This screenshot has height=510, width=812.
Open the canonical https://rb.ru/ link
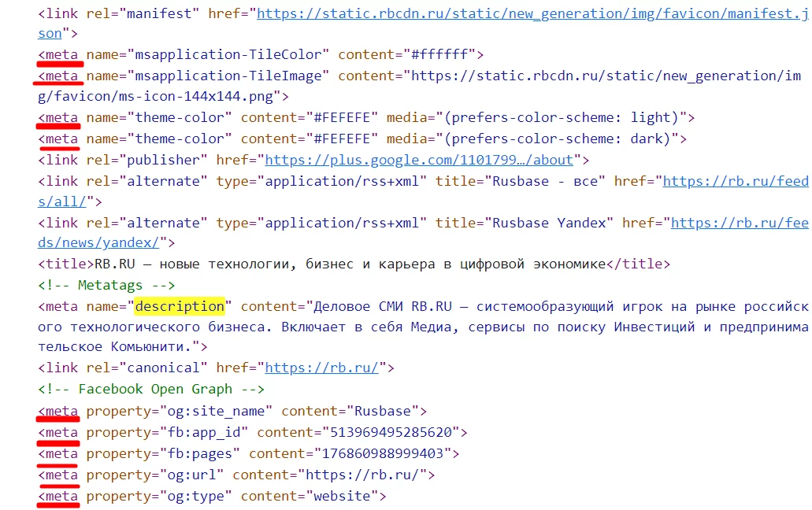point(321,368)
